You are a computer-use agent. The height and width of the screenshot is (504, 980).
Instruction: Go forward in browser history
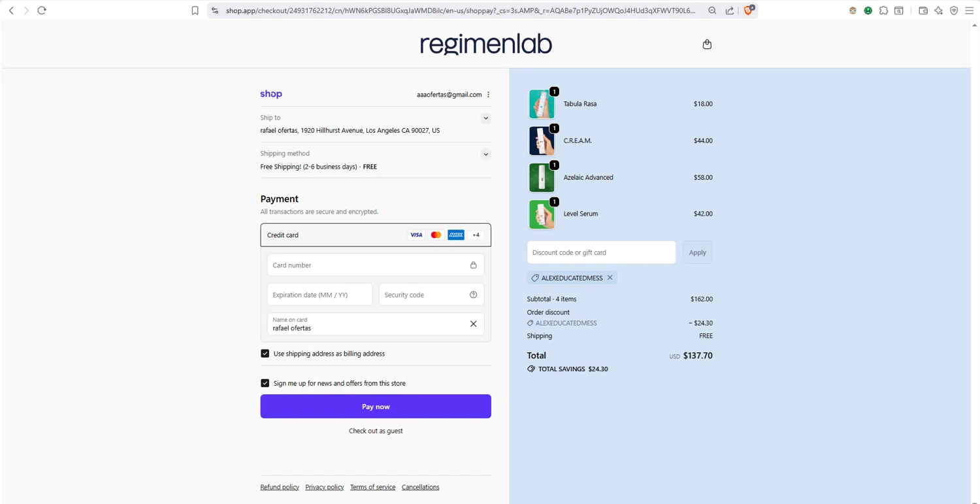tap(26, 10)
